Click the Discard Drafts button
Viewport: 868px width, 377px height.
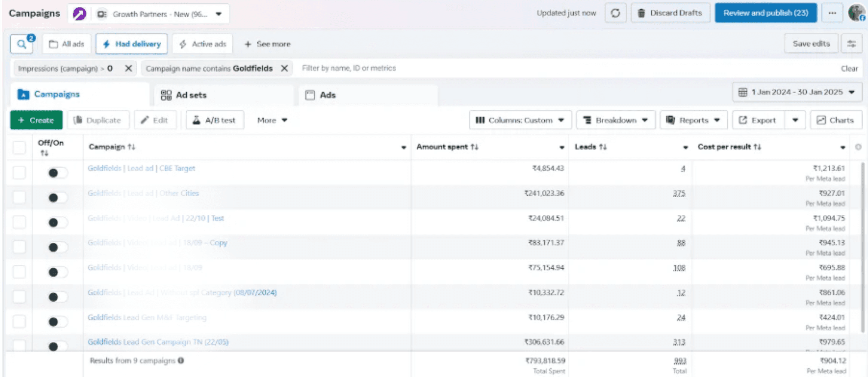coord(670,13)
